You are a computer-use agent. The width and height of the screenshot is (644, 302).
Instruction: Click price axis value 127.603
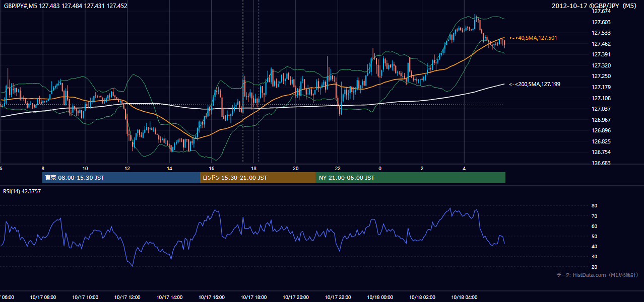pyautogui.click(x=602, y=22)
